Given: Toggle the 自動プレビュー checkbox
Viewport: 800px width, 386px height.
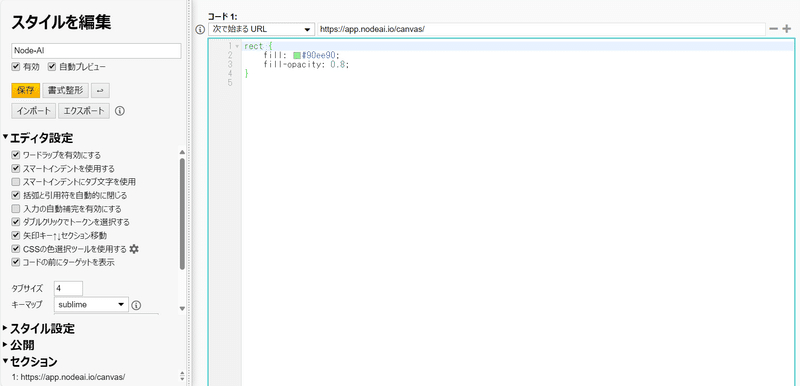Looking at the screenshot, I should (x=52, y=67).
